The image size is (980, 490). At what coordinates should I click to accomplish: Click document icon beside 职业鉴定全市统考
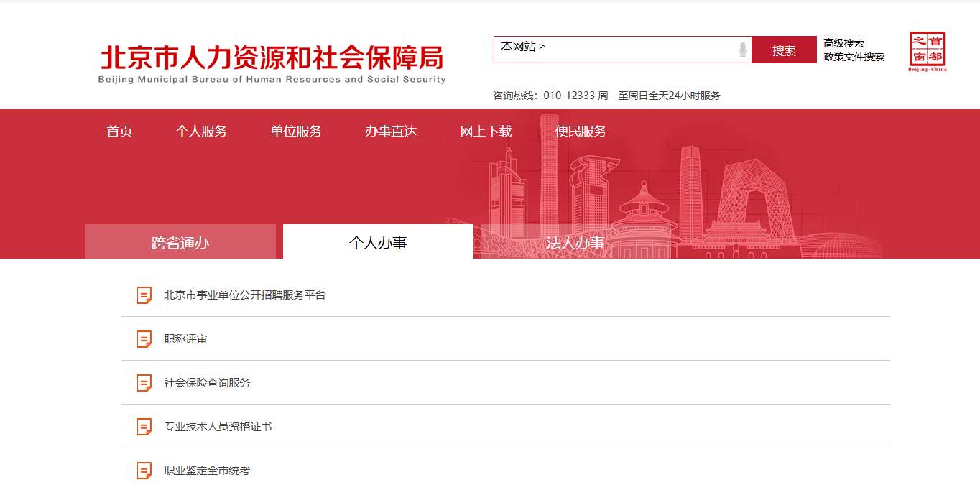pyautogui.click(x=144, y=471)
